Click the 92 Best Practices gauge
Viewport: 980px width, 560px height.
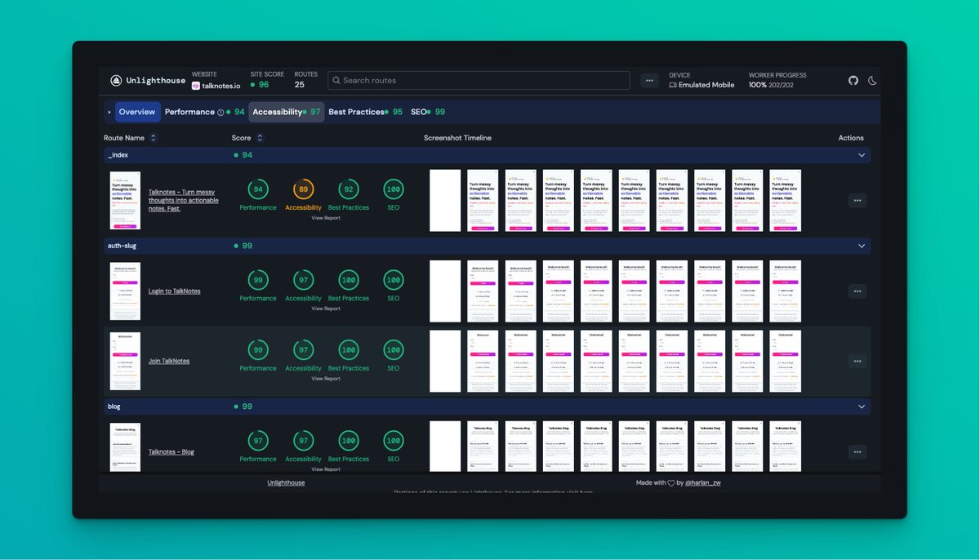[349, 189]
